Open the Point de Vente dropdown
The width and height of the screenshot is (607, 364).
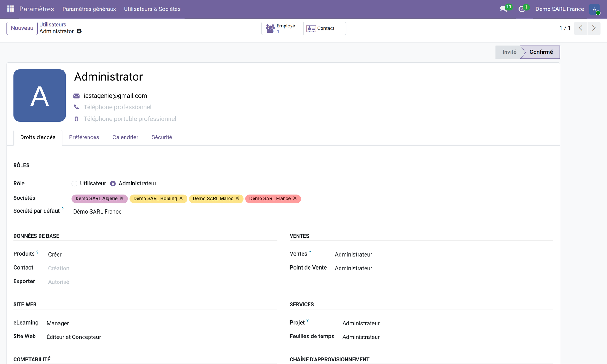[x=443, y=268]
